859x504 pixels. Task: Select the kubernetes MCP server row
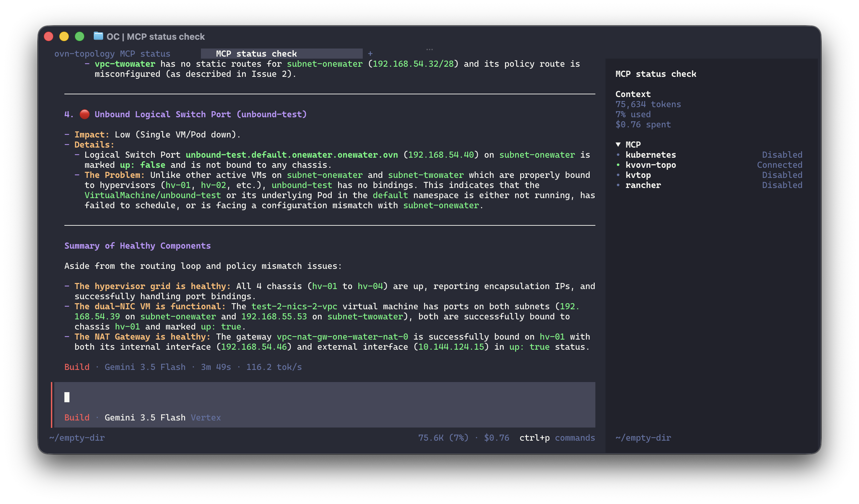[x=709, y=155]
